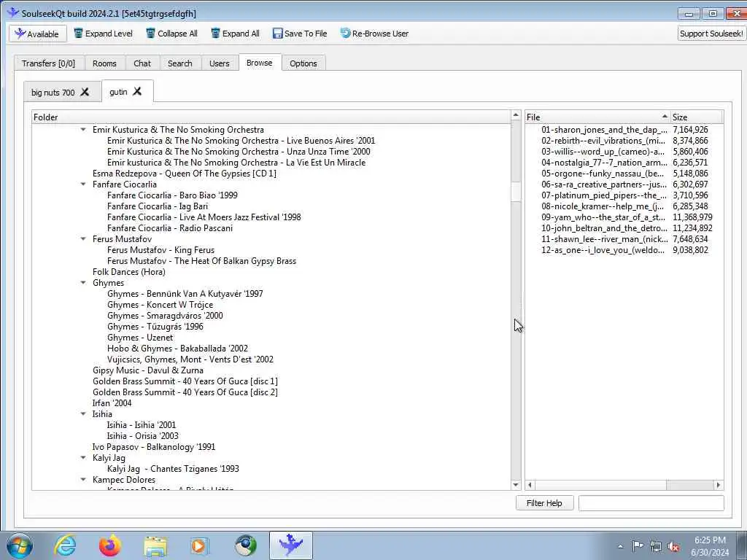Select Fanfare Ciocarlia - Baro Biao '1999 folder
747x560 pixels.
[x=172, y=195]
